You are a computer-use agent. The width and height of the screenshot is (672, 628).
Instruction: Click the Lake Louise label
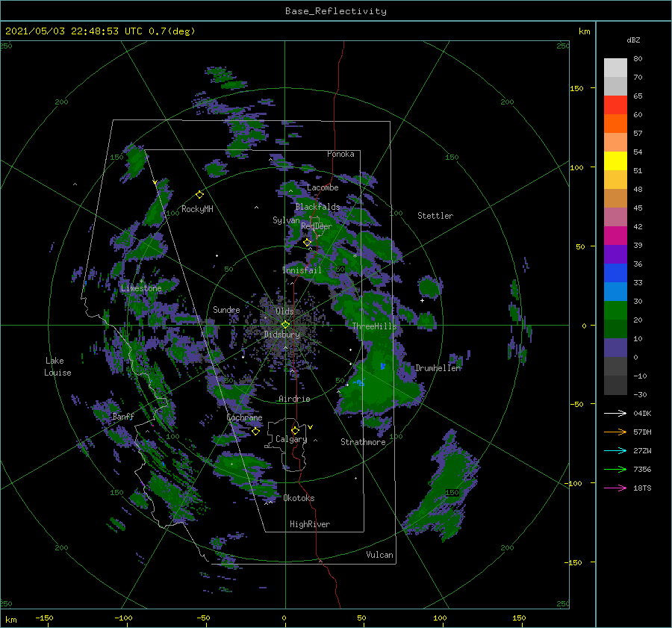(x=57, y=367)
